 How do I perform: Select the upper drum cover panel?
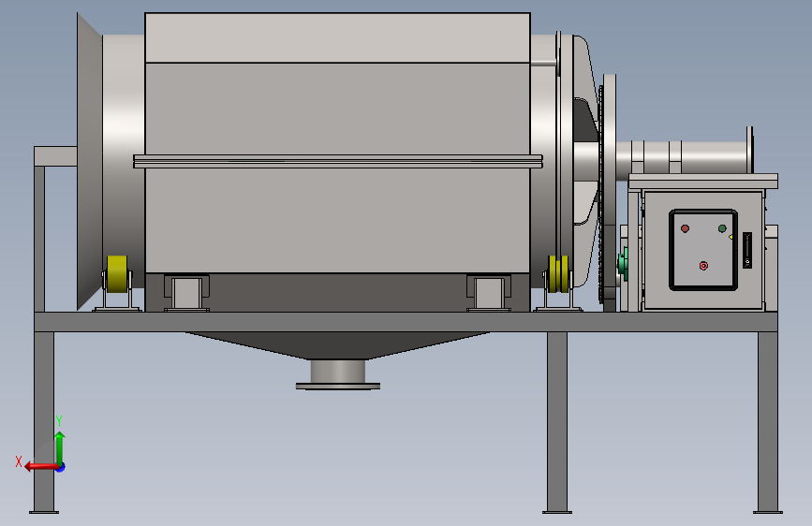[x=338, y=37]
